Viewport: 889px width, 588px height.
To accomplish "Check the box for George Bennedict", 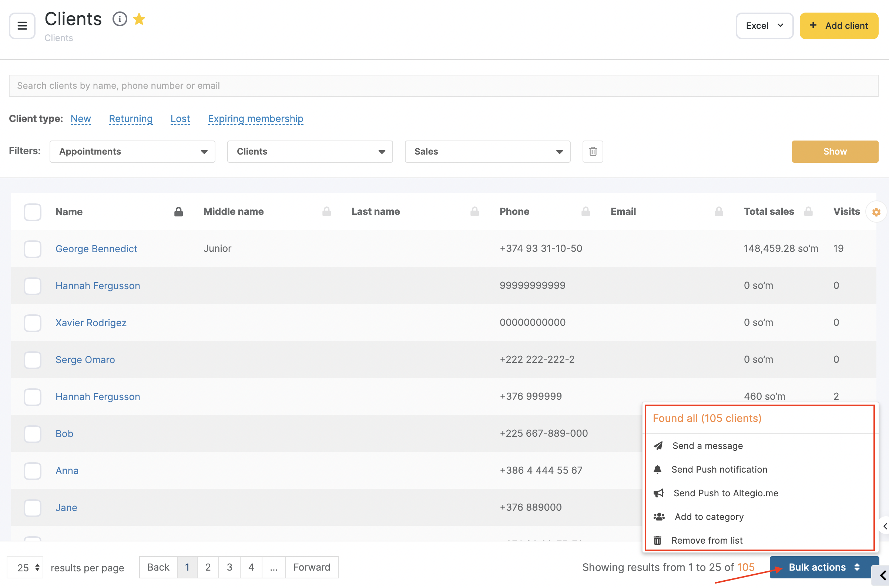I will 33,249.
